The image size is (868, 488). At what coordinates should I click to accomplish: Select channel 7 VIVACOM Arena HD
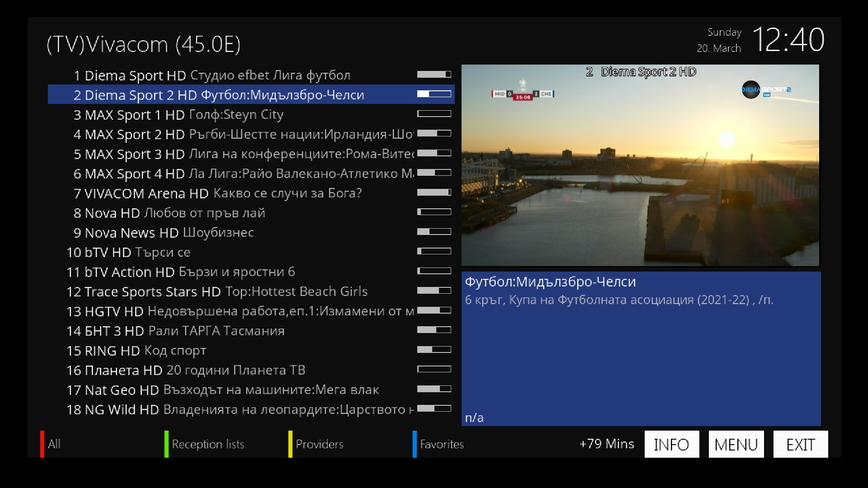pyautogui.click(x=251, y=193)
